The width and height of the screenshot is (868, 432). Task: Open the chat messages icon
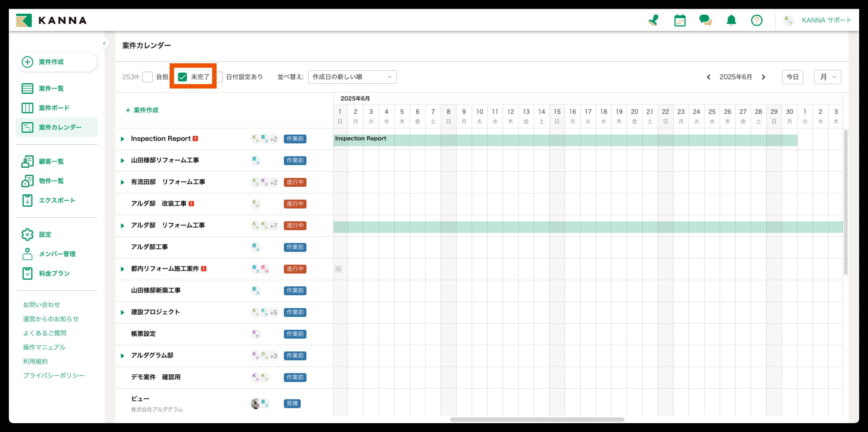pyautogui.click(x=705, y=20)
